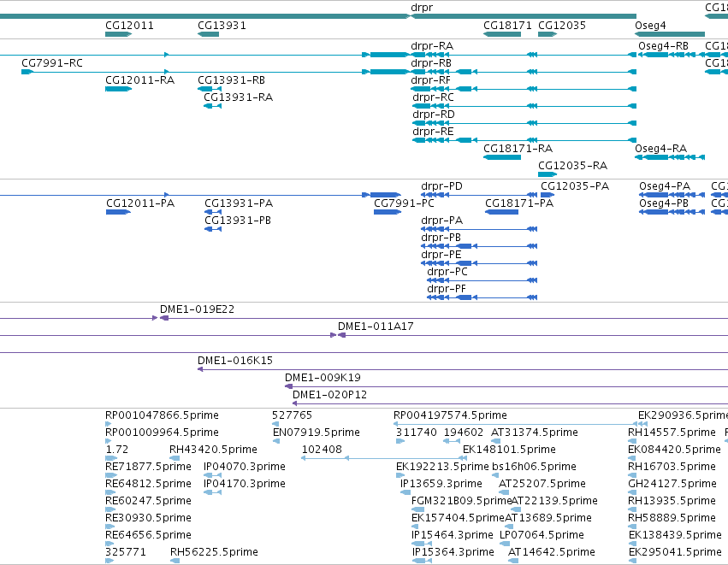Screen dimensions: 728x565
Task: Select the DME1-019E22 clone label
Action: point(197,309)
